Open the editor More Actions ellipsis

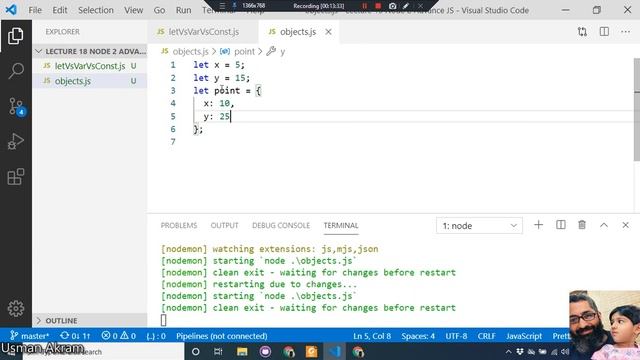(625, 32)
